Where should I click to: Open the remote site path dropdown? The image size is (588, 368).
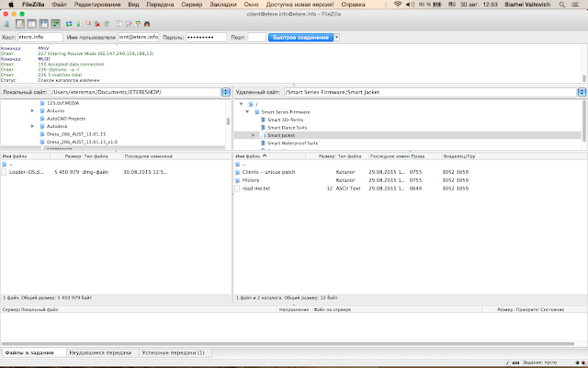pos(582,92)
